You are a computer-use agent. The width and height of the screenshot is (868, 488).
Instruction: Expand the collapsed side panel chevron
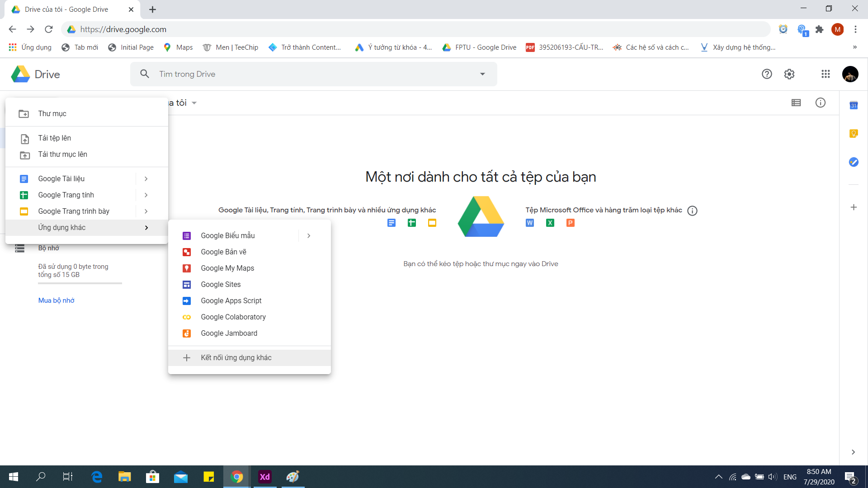pyautogui.click(x=853, y=452)
